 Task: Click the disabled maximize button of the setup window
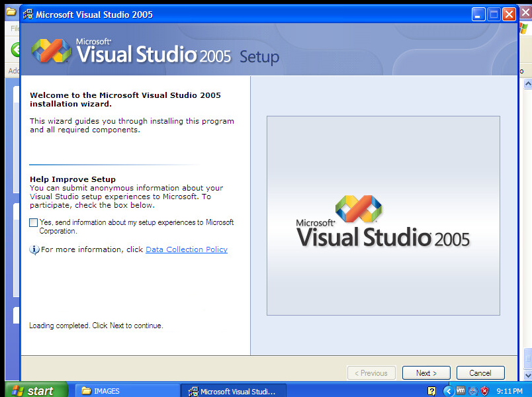click(494, 15)
